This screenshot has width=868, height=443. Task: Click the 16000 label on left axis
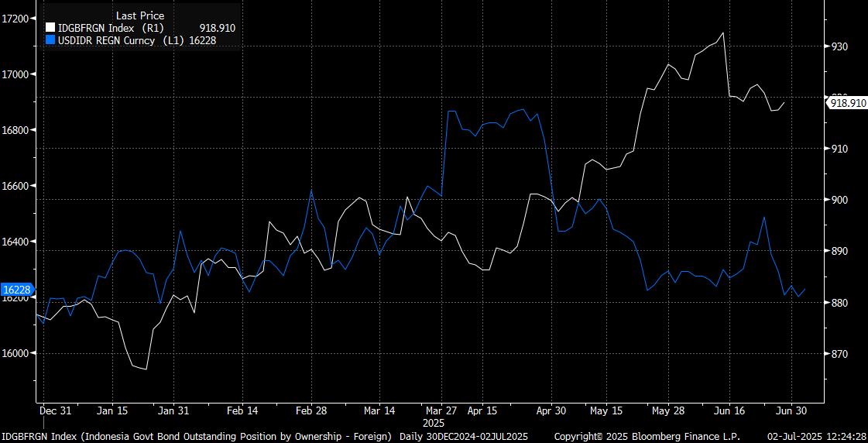click(17, 353)
